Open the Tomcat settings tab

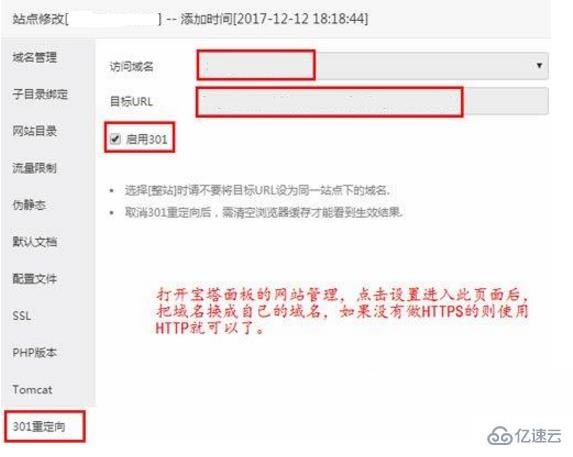click(x=33, y=389)
